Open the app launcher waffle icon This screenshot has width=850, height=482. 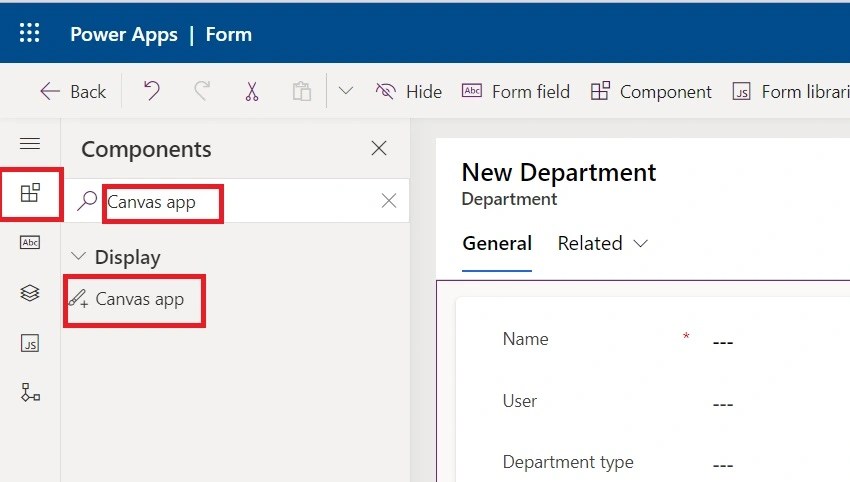(30, 34)
